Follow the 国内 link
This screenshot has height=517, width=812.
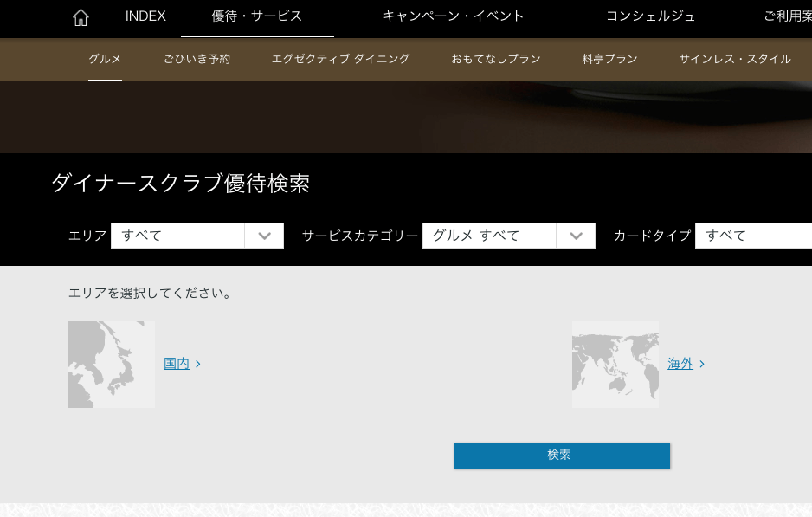point(177,364)
